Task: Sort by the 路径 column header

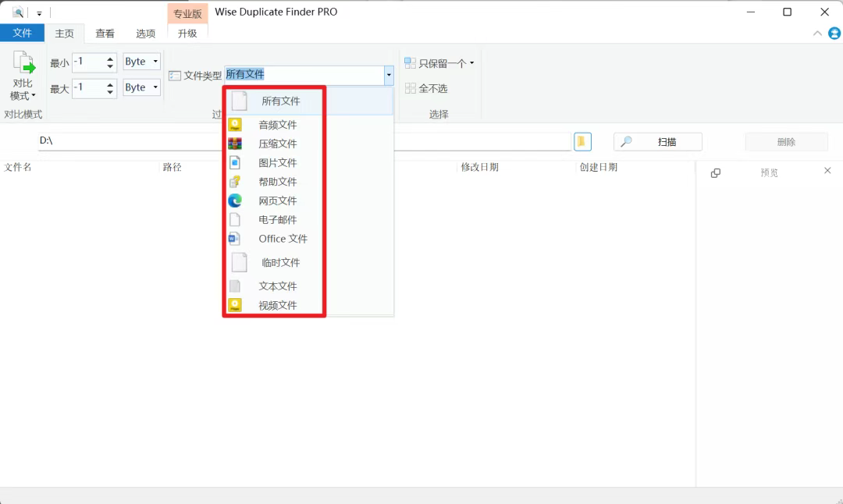Action: 172,167
